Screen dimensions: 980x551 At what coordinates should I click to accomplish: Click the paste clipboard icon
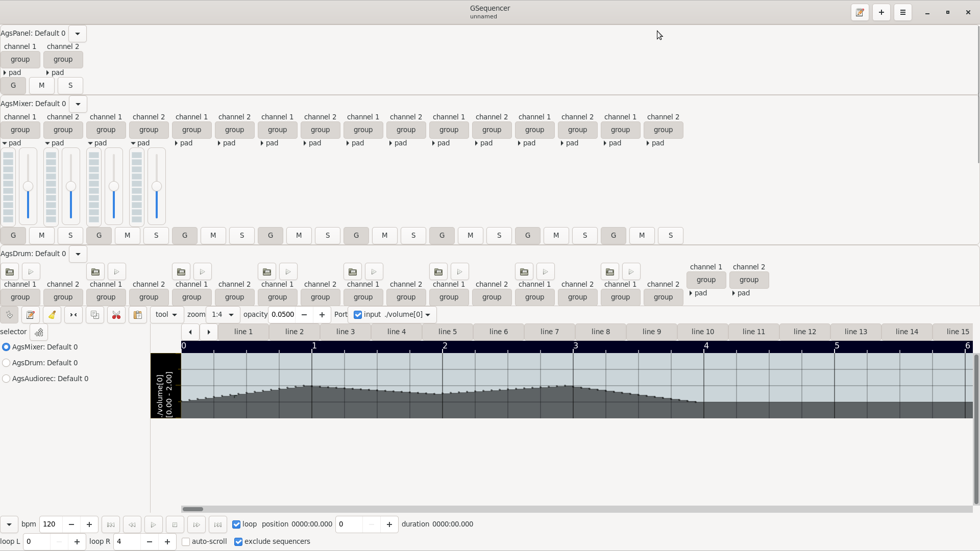[x=138, y=315]
